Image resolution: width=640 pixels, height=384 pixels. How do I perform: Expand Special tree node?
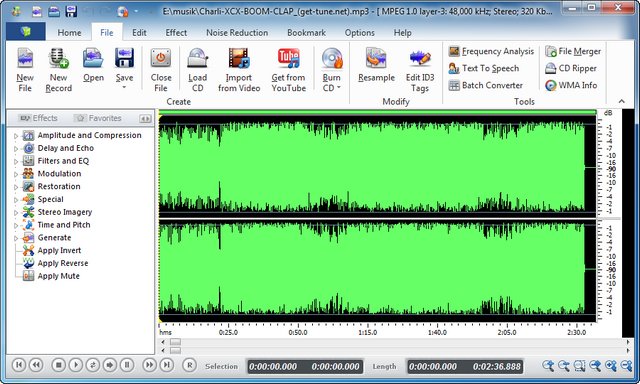16,200
